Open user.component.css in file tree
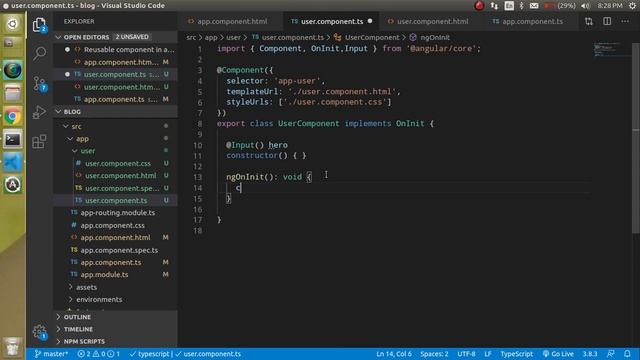 [116, 163]
